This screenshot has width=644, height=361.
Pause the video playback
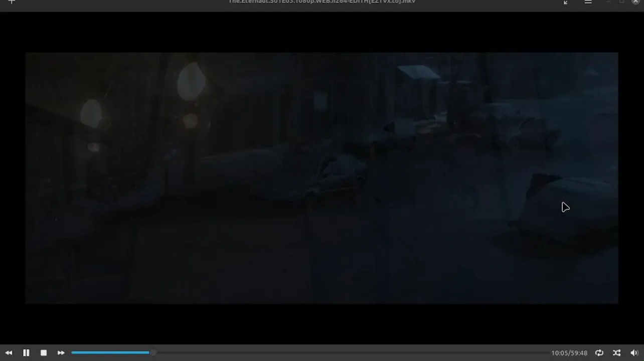click(x=26, y=353)
